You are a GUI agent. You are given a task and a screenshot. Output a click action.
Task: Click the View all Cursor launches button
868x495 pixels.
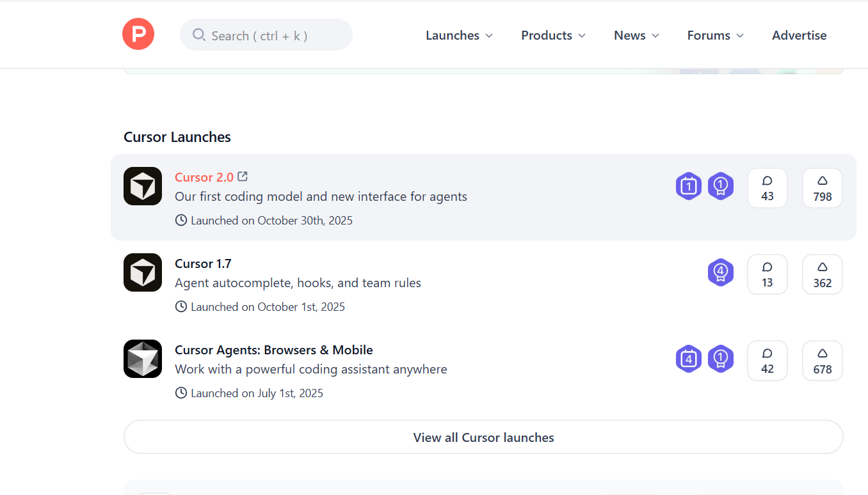click(x=483, y=437)
